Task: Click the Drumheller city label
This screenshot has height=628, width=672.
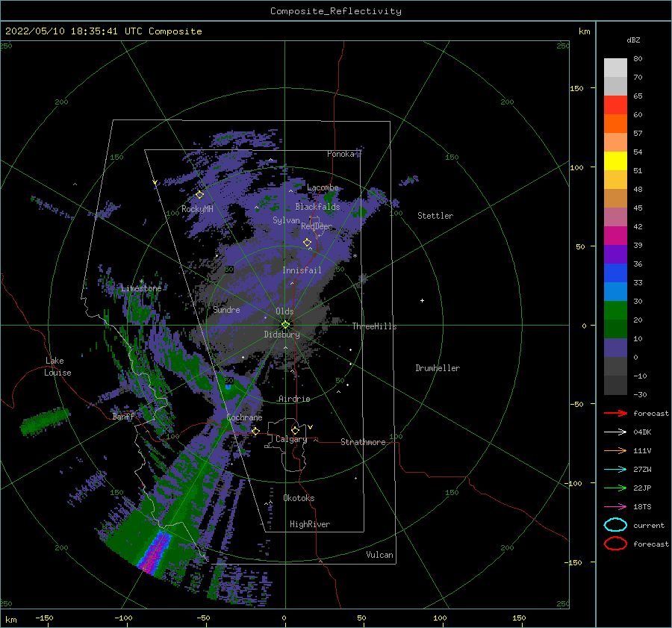Action: 438,368
